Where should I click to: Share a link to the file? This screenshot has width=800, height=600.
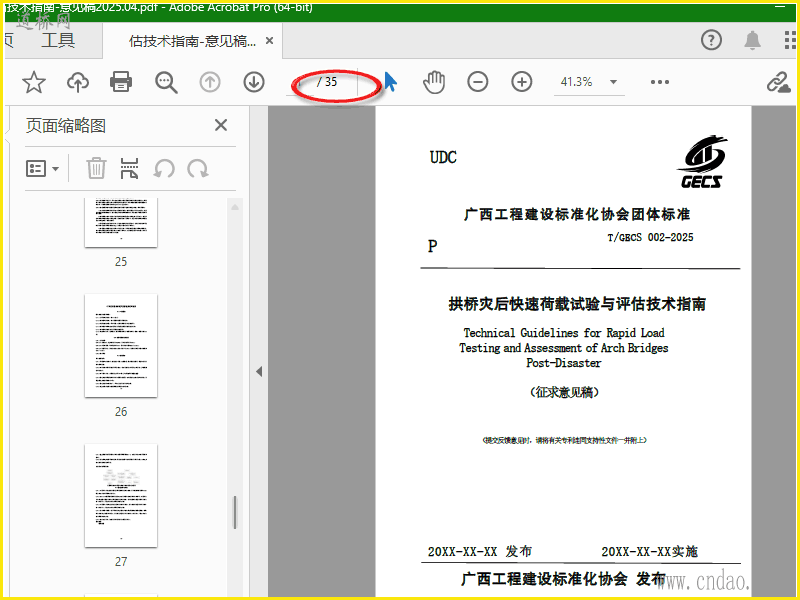coord(778,82)
